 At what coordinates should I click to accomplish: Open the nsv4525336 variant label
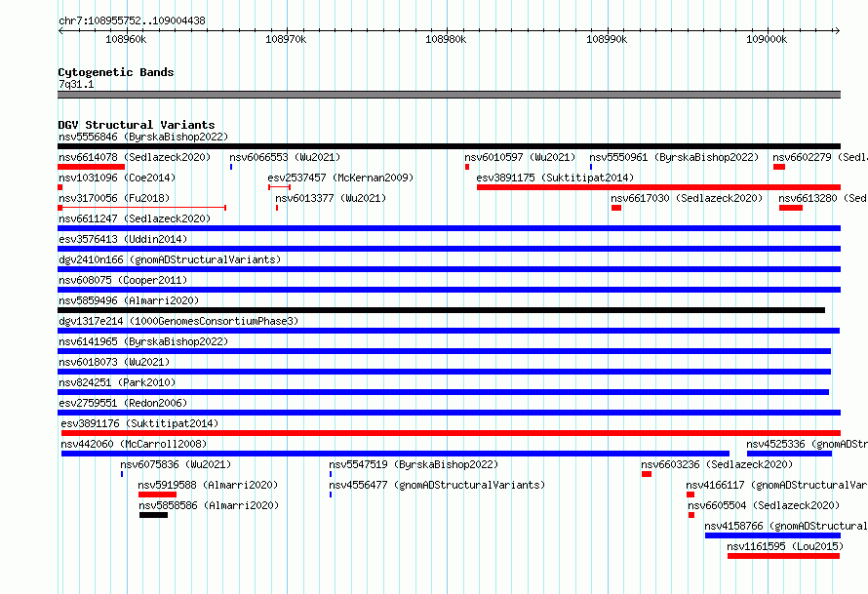pos(808,444)
